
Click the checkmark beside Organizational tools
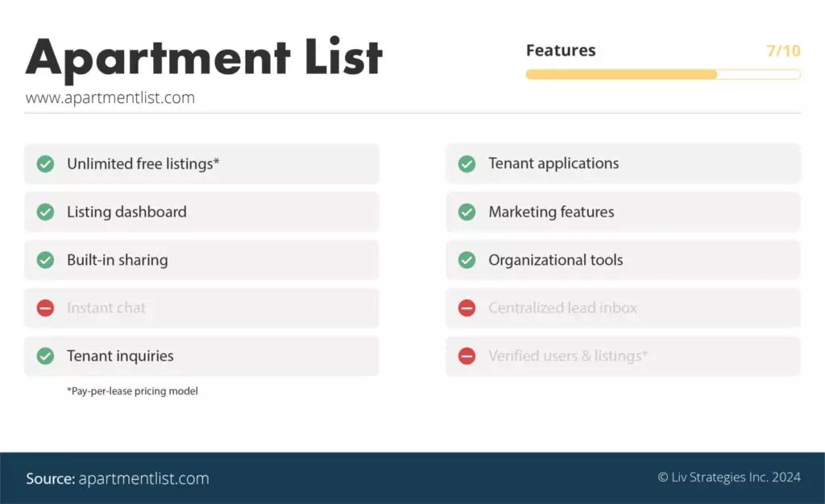point(466,260)
